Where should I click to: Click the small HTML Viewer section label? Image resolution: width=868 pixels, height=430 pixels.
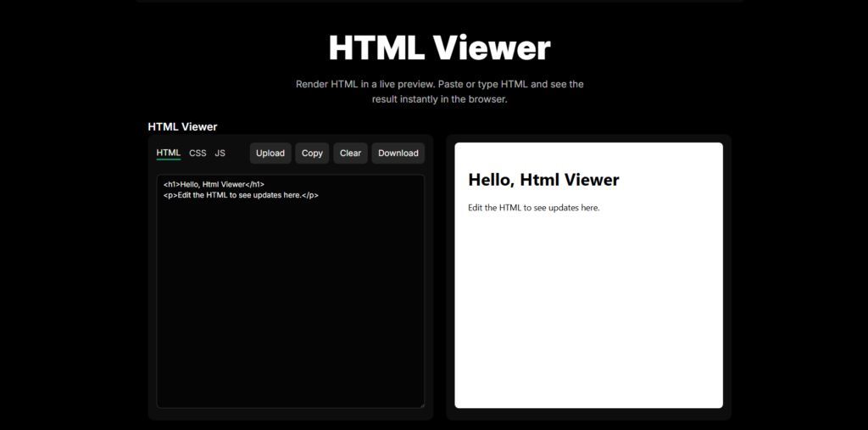(183, 127)
